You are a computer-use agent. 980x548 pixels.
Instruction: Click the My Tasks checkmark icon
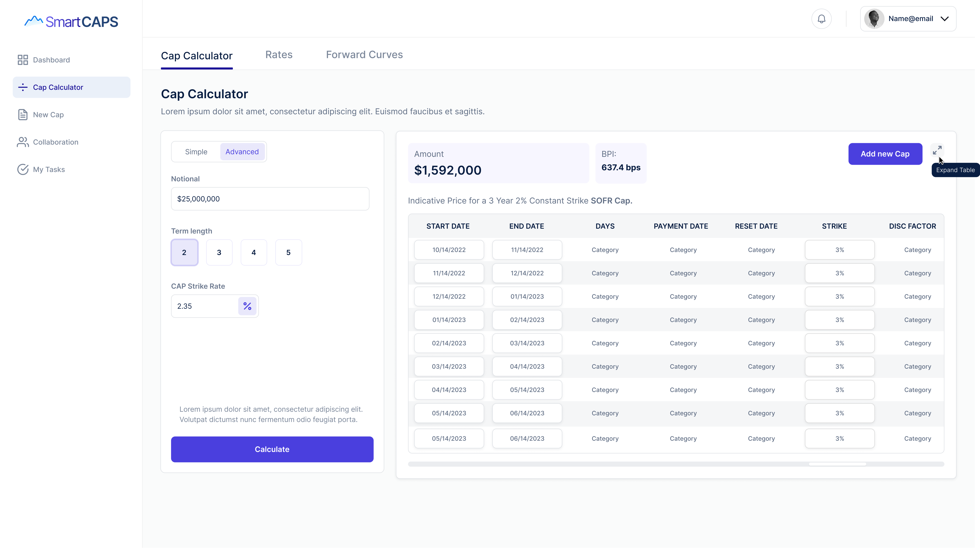click(23, 169)
